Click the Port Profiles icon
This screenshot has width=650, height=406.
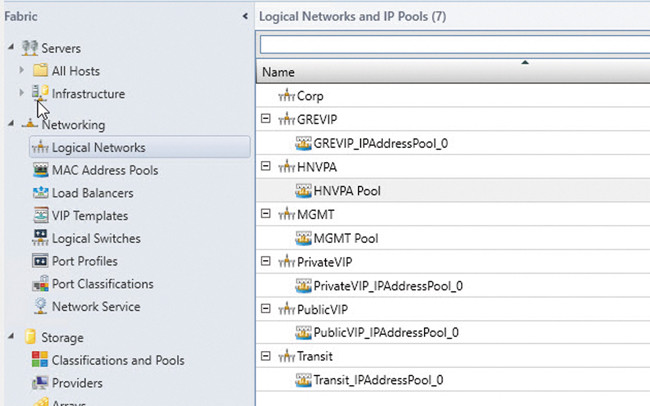[41, 262]
